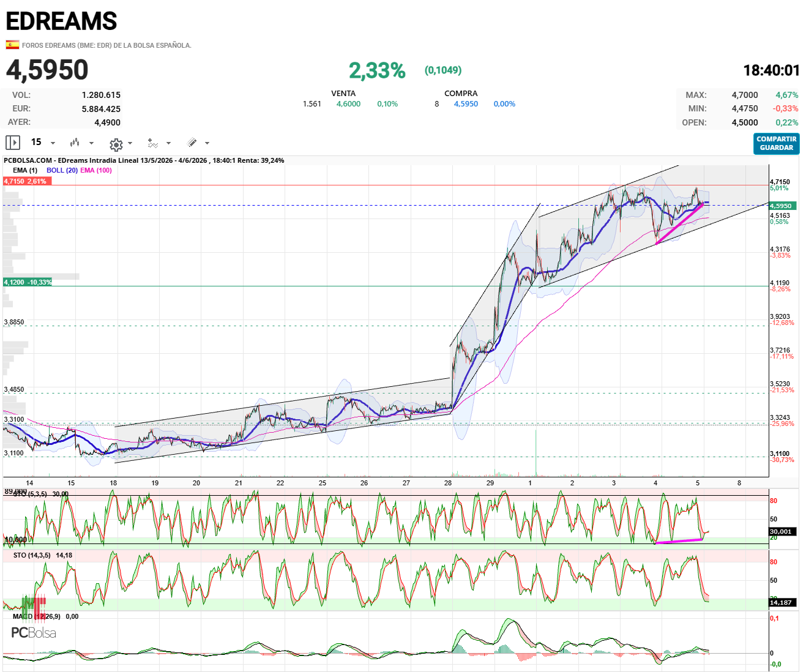Click the green 4,1200 -10,33% price level tag
806x672 pixels.
click(28, 282)
